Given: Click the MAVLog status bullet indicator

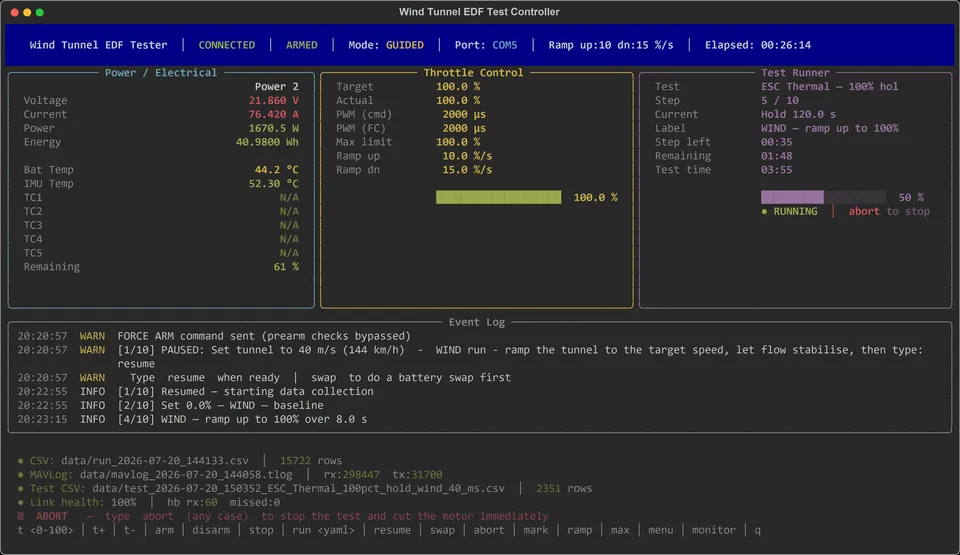Looking at the screenshot, I should click(x=20, y=475).
